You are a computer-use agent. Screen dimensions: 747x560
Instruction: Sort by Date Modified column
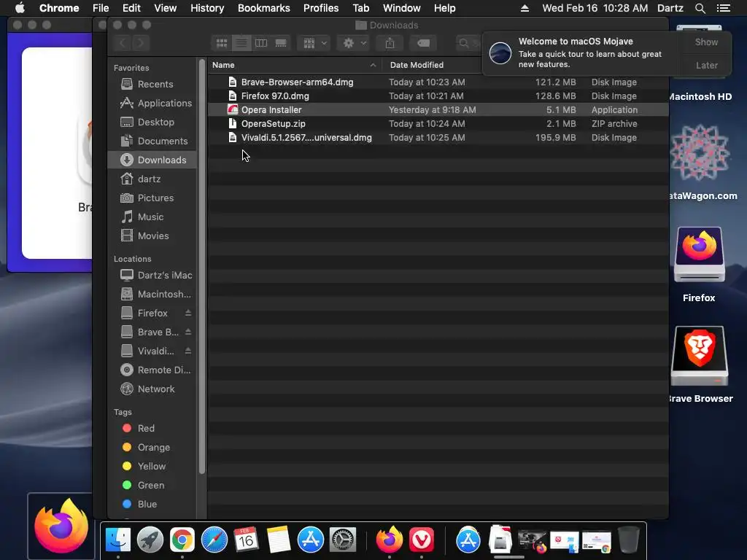coord(431,65)
